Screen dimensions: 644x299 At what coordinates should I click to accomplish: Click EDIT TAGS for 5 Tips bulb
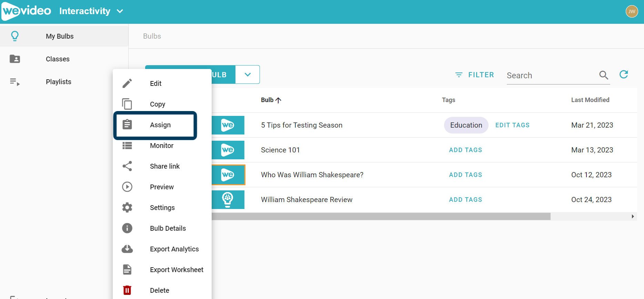512,125
